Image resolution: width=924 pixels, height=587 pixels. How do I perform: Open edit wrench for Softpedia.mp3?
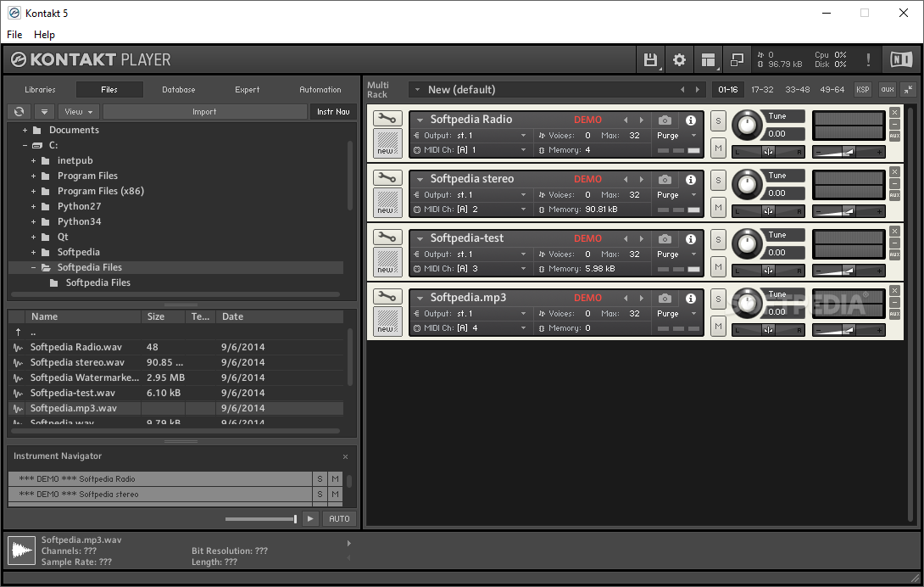point(387,296)
